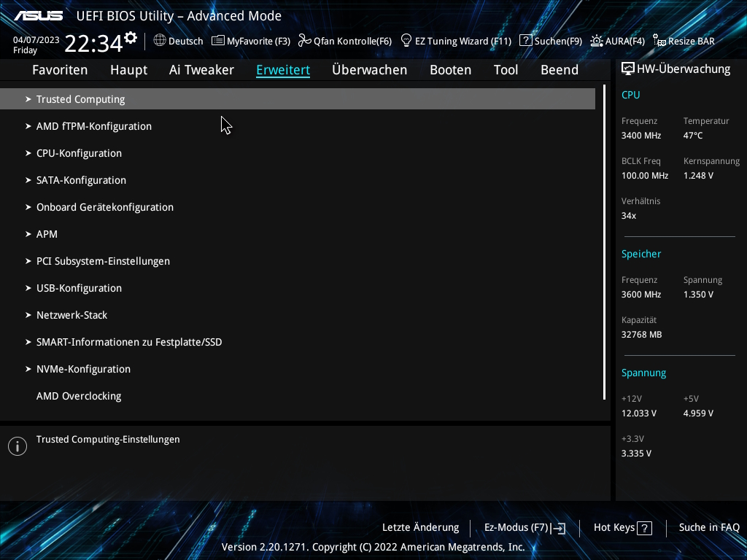Click CPU frequency value 3400 MHz
This screenshot has width=747, height=560.
[x=641, y=136]
